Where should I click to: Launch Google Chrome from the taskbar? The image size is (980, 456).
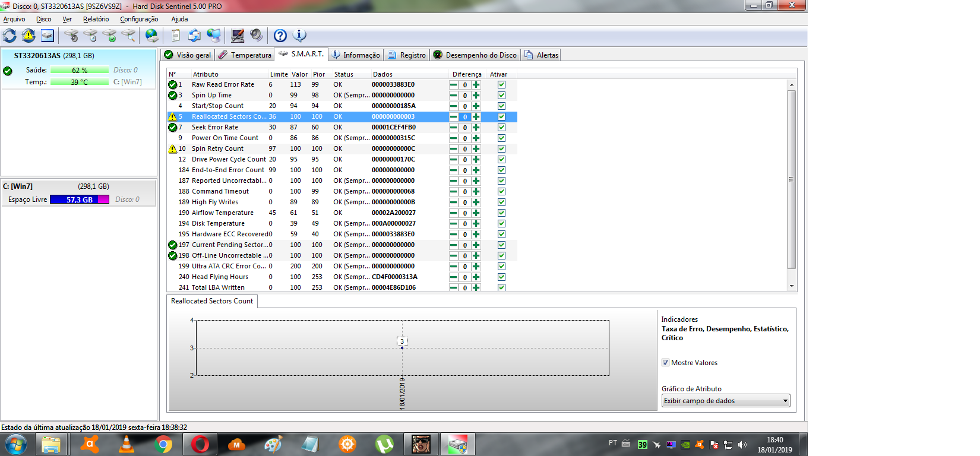163,444
